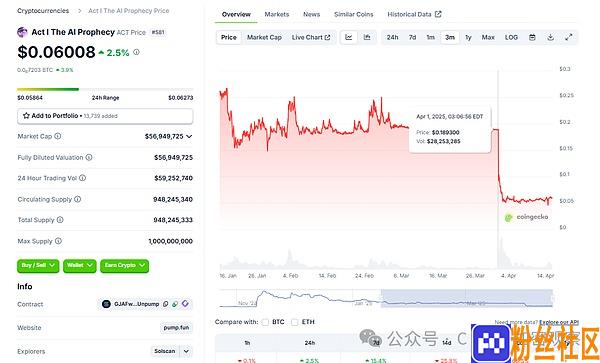Open the Markets tab

point(277,14)
